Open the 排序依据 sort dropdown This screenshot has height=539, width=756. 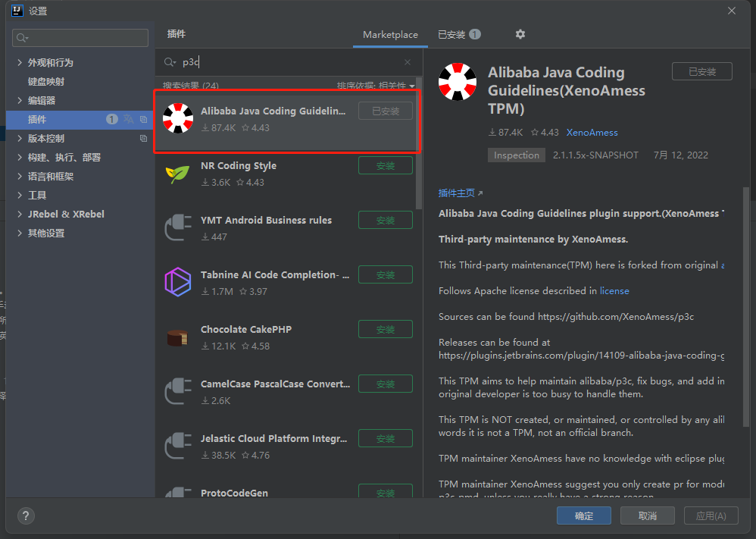coord(376,86)
